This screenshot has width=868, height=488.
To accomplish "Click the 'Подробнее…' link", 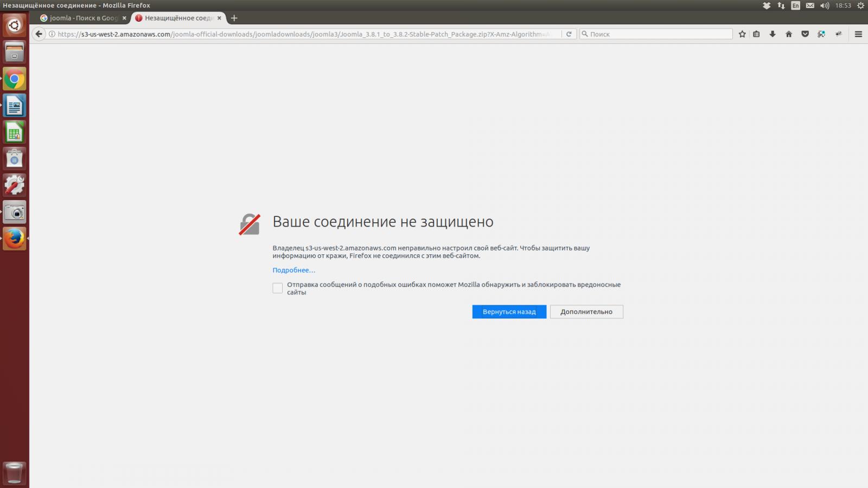I will pyautogui.click(x=293, y=270).
